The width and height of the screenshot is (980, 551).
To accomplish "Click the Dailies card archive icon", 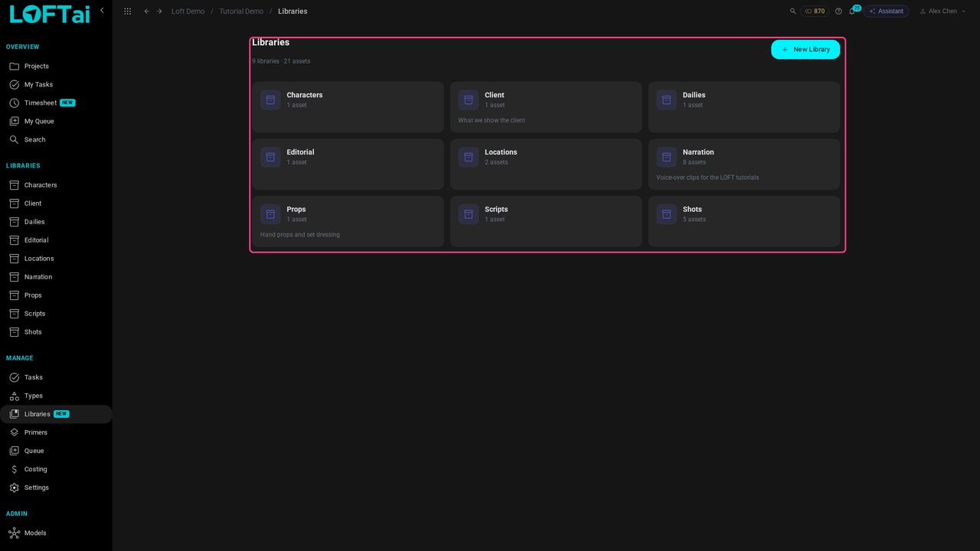I will click(x=666, y=100).
